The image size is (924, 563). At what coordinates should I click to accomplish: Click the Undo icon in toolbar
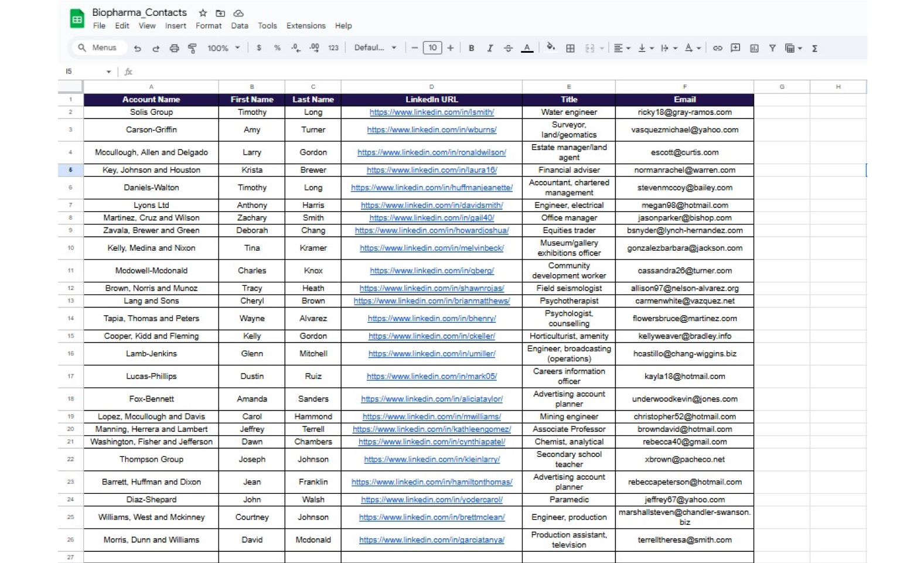click(x=137, y=49)
